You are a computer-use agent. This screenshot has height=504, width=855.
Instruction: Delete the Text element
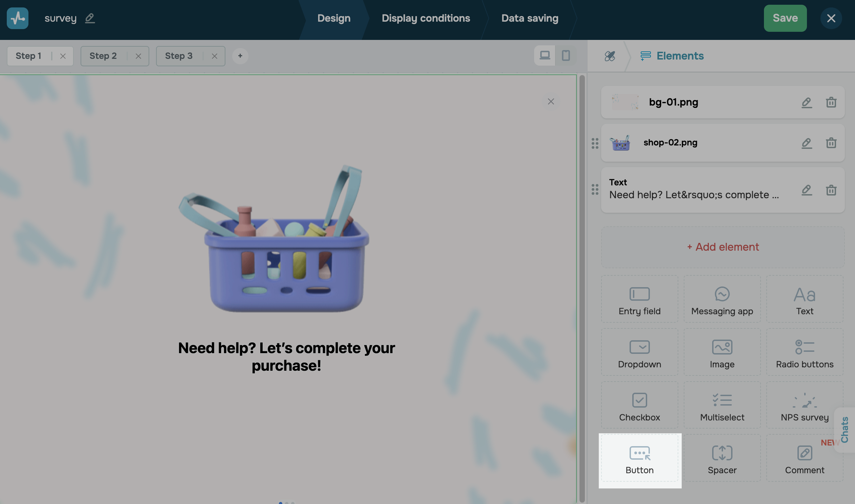pyautogui.click(x=831, y=190)
